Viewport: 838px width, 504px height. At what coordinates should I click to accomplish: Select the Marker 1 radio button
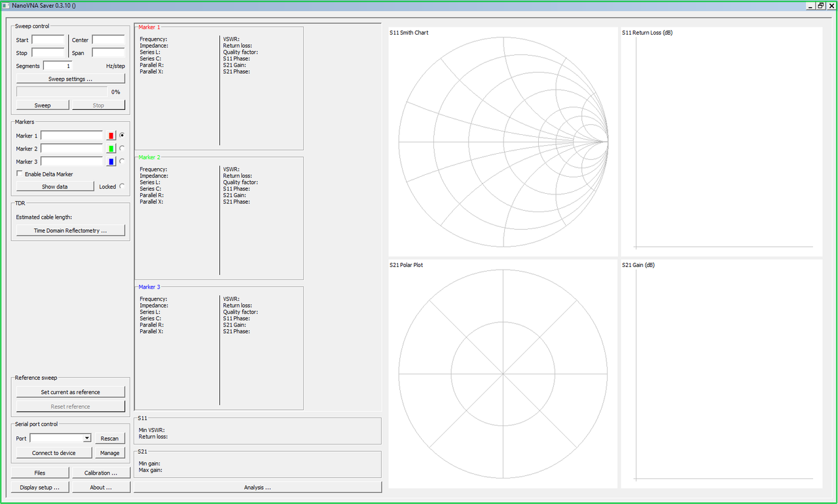122,135
